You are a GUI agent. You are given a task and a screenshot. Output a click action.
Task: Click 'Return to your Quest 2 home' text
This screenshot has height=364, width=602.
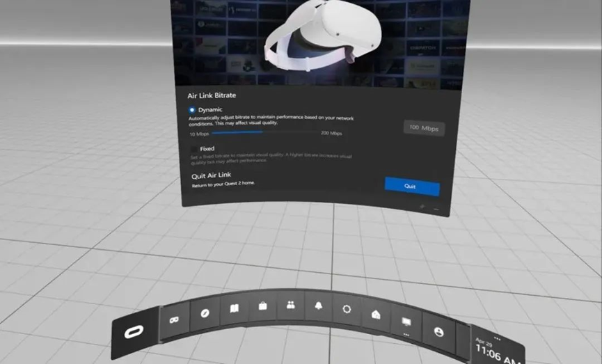click(223, 184)
